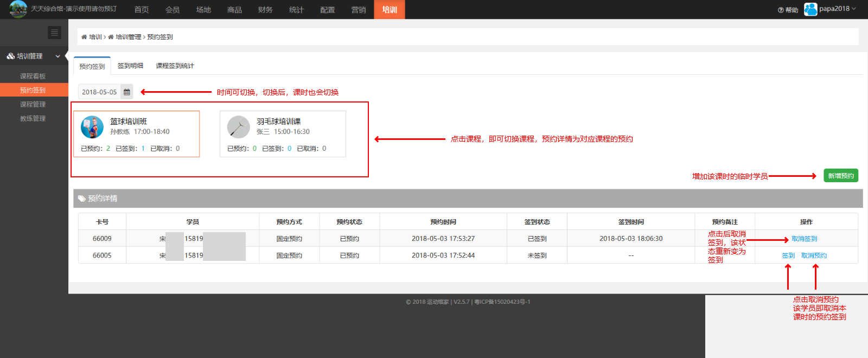Click the 学员 column header
The image size is (868, 358).
pos(193,222)
